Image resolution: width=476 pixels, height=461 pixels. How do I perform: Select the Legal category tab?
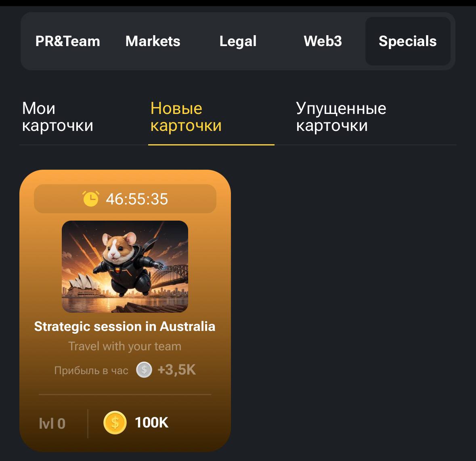(238, 41)
